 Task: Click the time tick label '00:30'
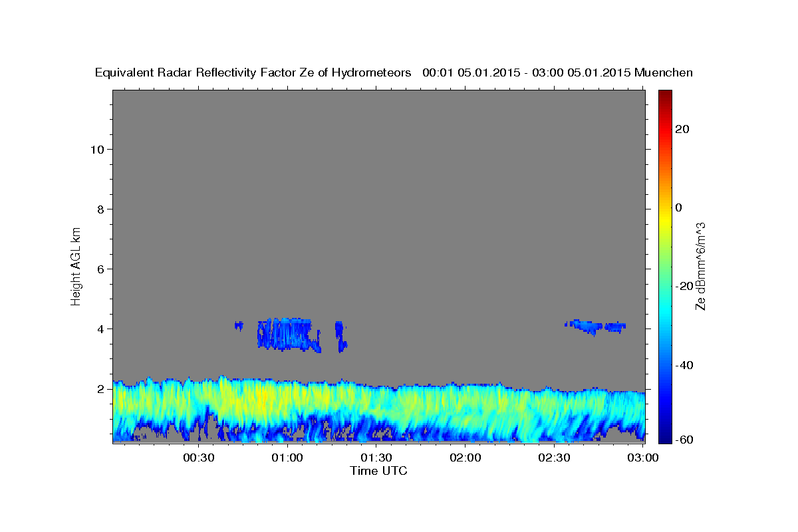click(x=198, y=458)
